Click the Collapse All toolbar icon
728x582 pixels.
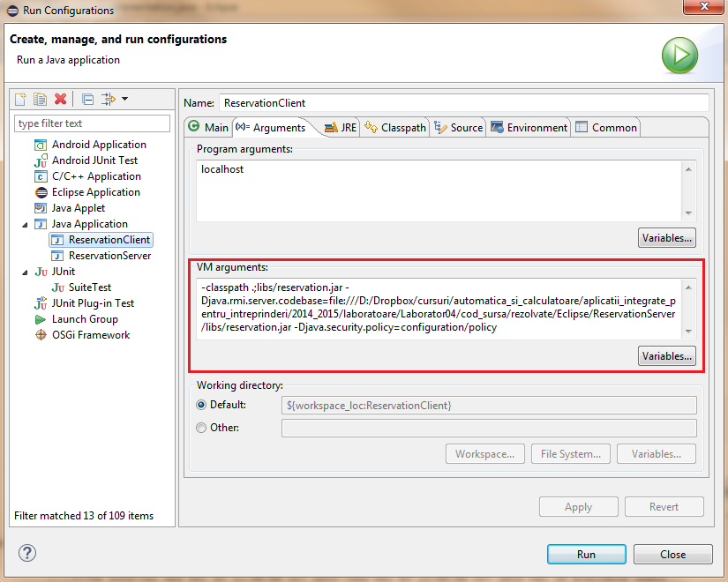pyautogui.click(x=87, y=99)
